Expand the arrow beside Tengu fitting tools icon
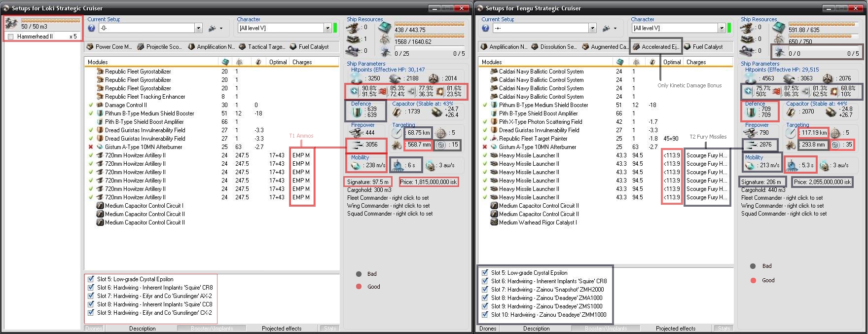The width and height of the screenshot is (868, 334). tap(615, 29)
